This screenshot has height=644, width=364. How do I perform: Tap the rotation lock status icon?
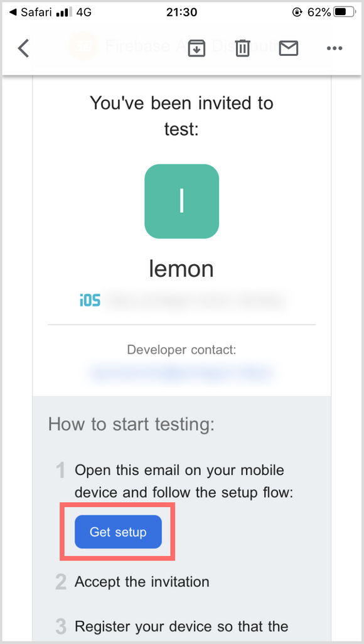click(x=297, y=13)
